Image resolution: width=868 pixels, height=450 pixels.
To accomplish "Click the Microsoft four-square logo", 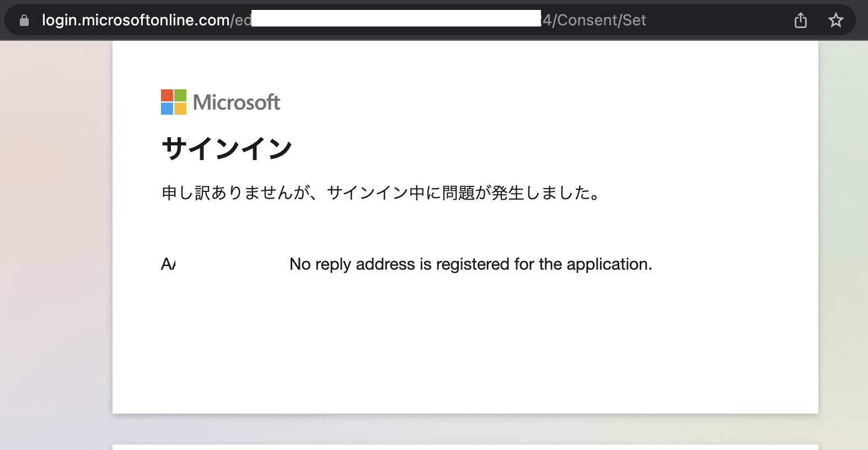I will [x=173, y=101].
